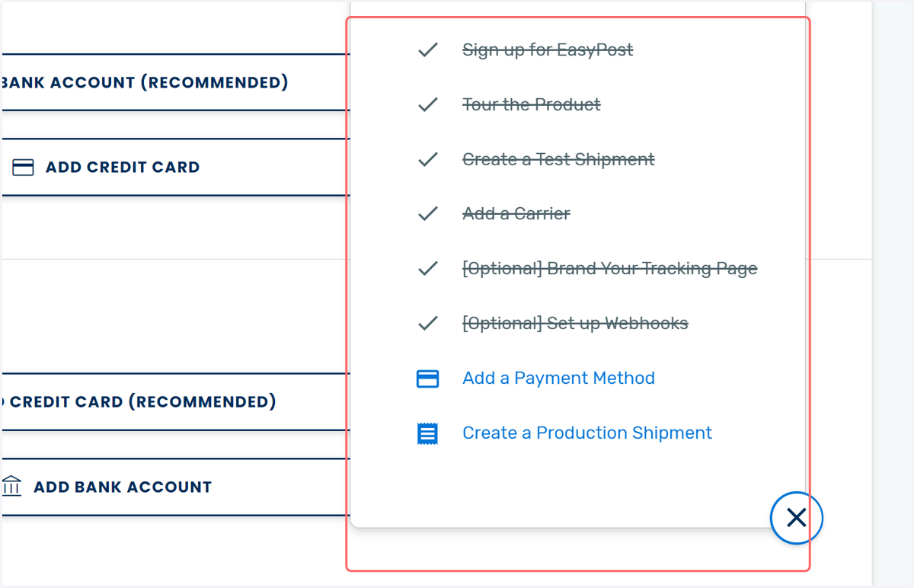Image resolution: width=914 pixels, height=588 pixels.
Task: Choose BANK ACCOUNT (RECOMMENDED) option
Action: coord(175,82)
